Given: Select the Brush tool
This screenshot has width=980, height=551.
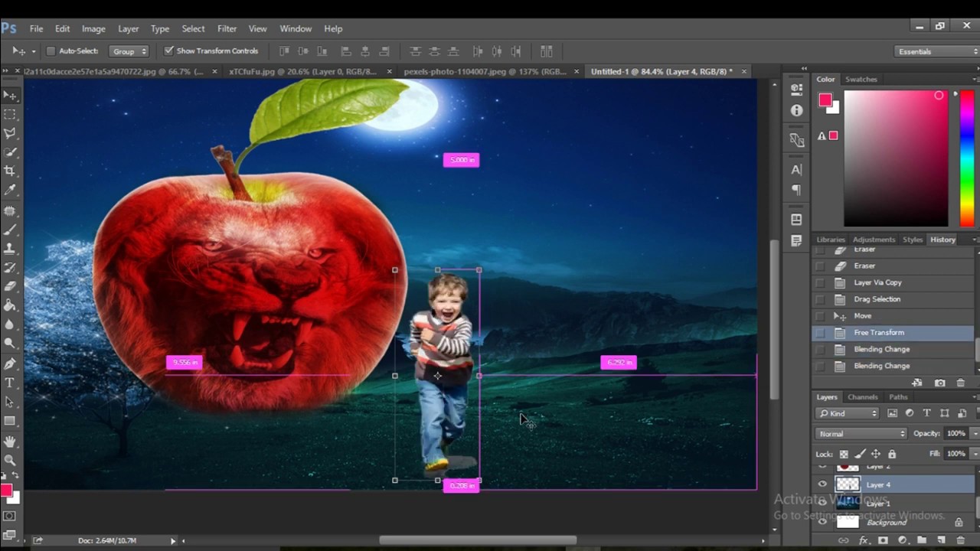Looking at the screenshot, I should point(10,230).
